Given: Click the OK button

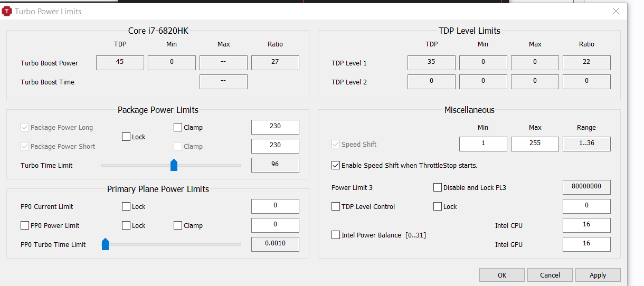Looking at the screenshot, I should [502, 275].
